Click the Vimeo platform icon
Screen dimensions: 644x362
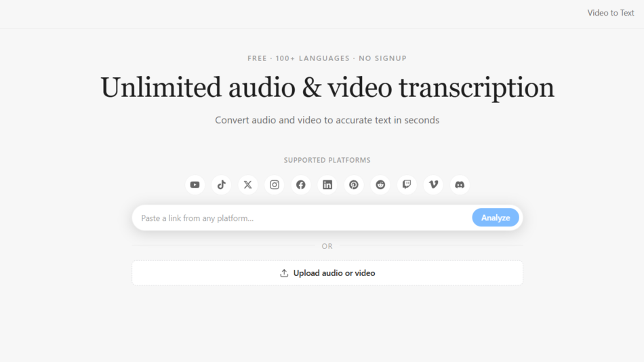tap(433, 185)
